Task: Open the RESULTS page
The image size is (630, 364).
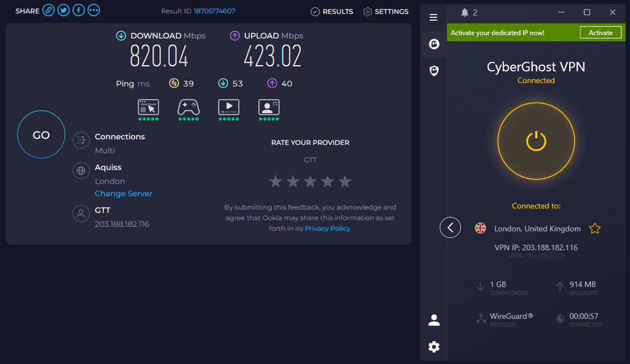Action: pos(332,12)
